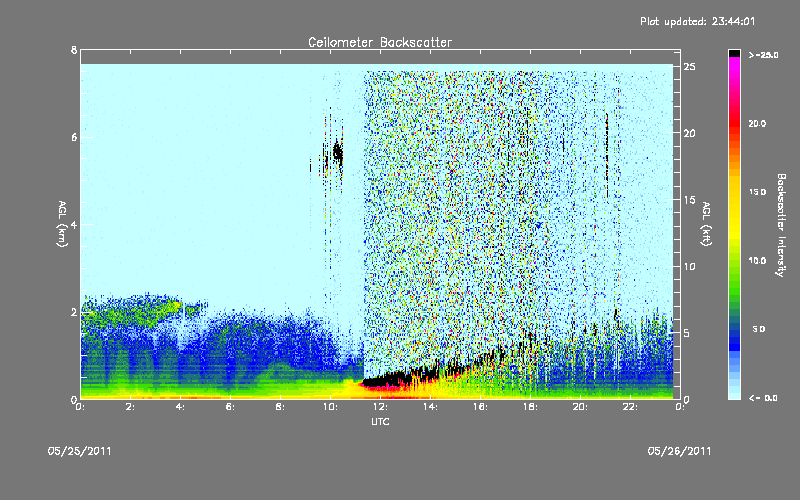The image size is (800, 500).
Task: Click the 'Plot updated: 23:44:01' timestamp
Action: coord(697,21)
